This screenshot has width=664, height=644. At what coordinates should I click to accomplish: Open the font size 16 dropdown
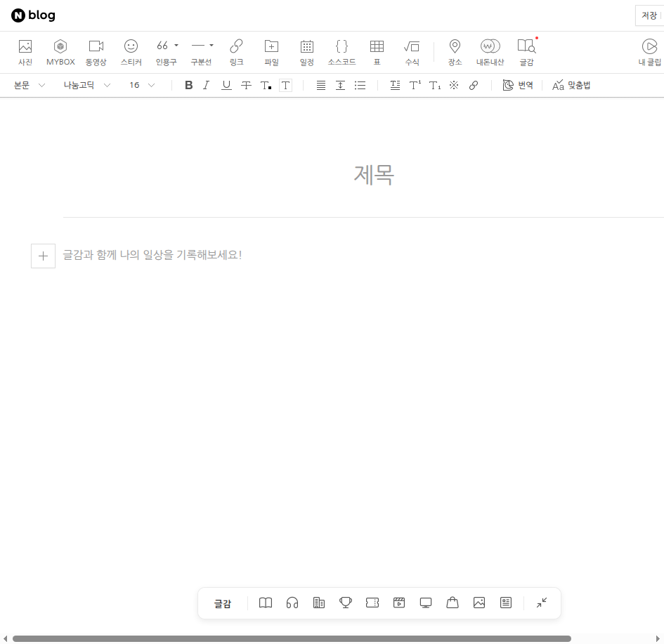pos(141,85)
